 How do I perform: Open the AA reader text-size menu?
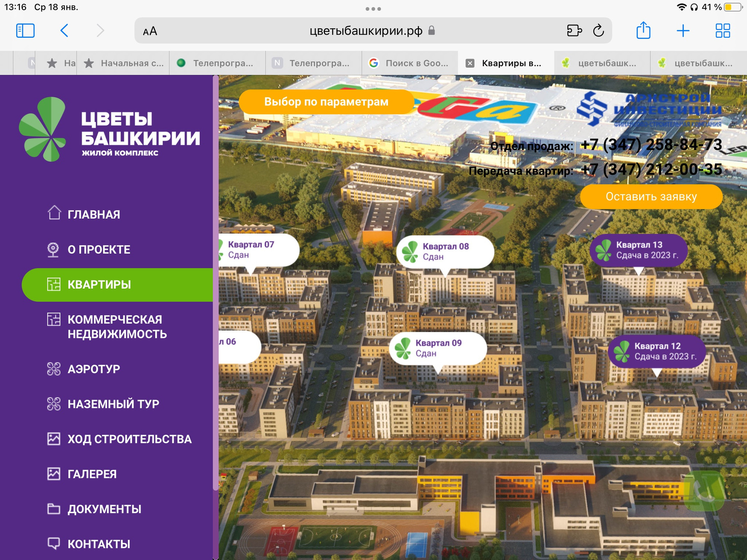coord(150,31)
